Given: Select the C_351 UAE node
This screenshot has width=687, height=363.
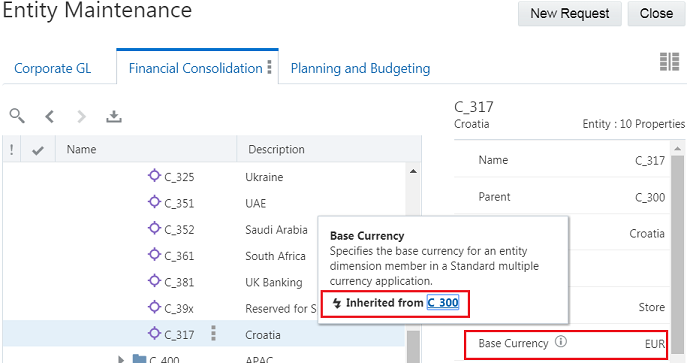Looking at the screenshot, I should (179, 203).
